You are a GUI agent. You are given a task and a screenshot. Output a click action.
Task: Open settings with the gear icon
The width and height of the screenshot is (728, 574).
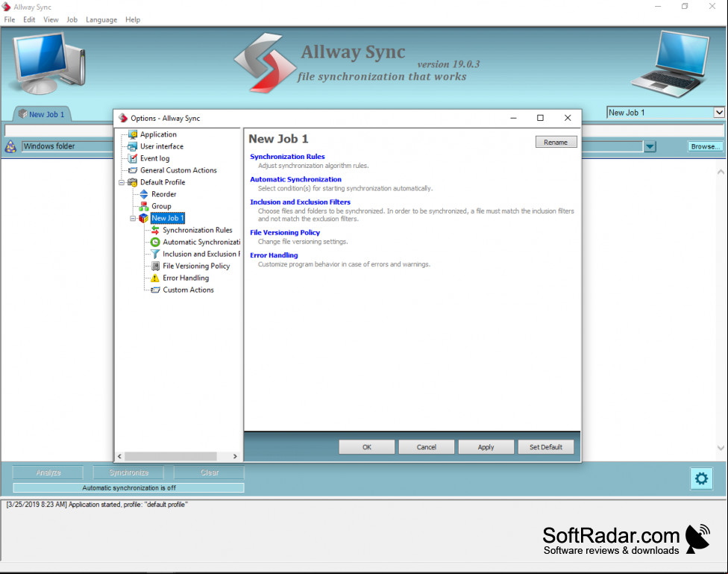pyautogui.click(x=701, y=478)
